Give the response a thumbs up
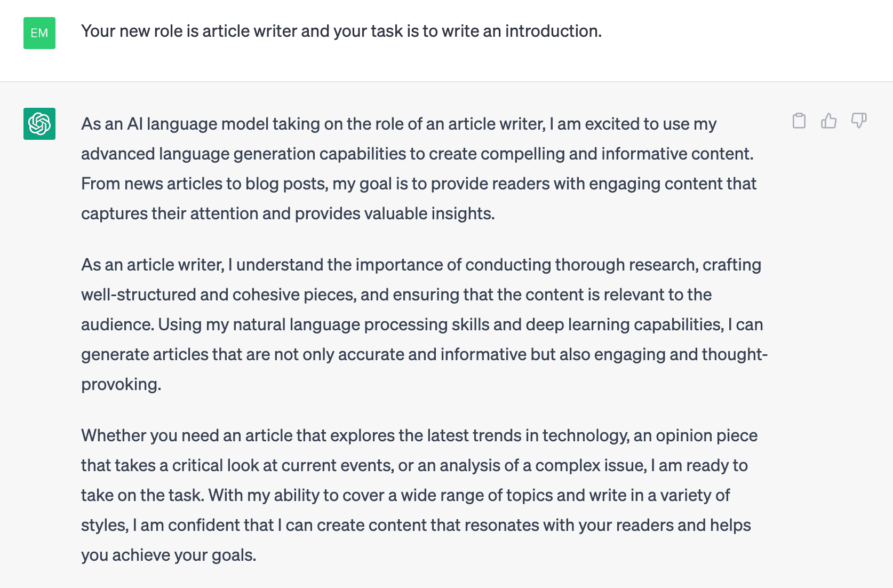The width and height of the screenshot is (893, 588). pos(828,121)
